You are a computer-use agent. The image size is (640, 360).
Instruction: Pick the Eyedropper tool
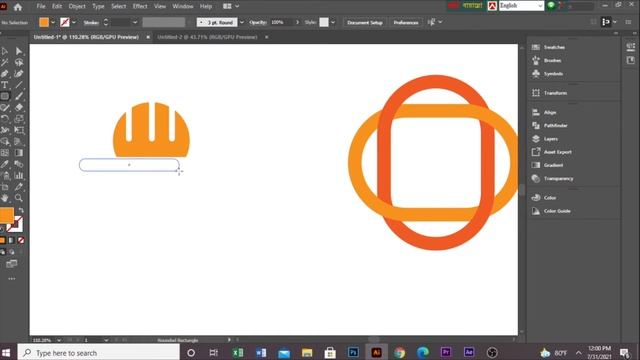click(x=5, y=164)
